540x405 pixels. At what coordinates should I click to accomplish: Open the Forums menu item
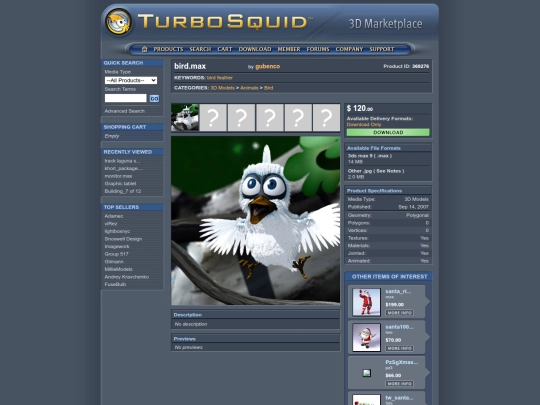[318, 49]
